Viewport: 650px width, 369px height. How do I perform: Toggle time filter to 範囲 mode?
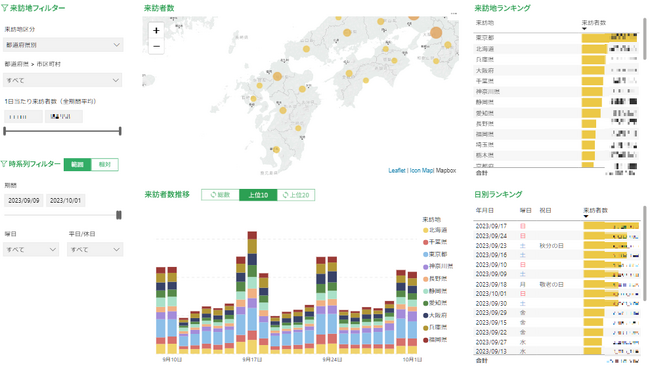pos(78,165)
